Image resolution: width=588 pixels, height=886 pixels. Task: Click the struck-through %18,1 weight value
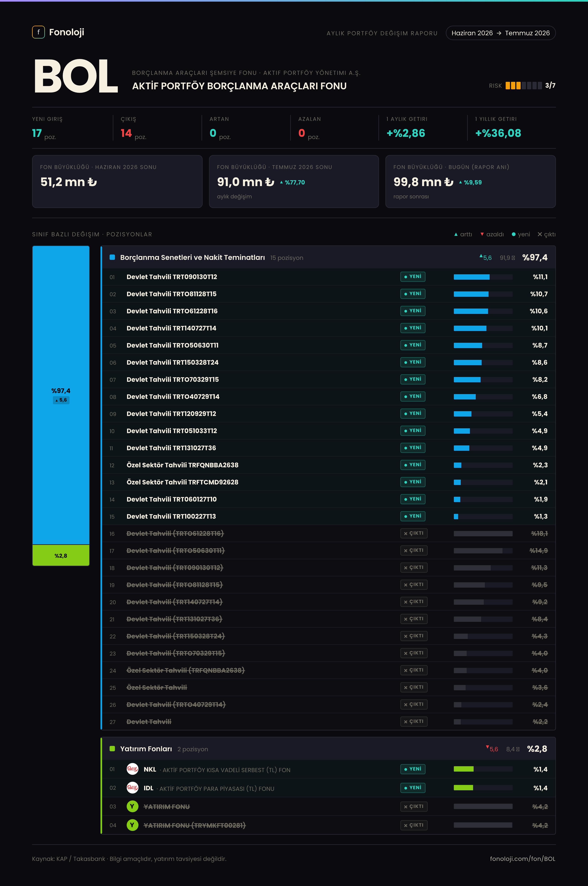(539, 533)
